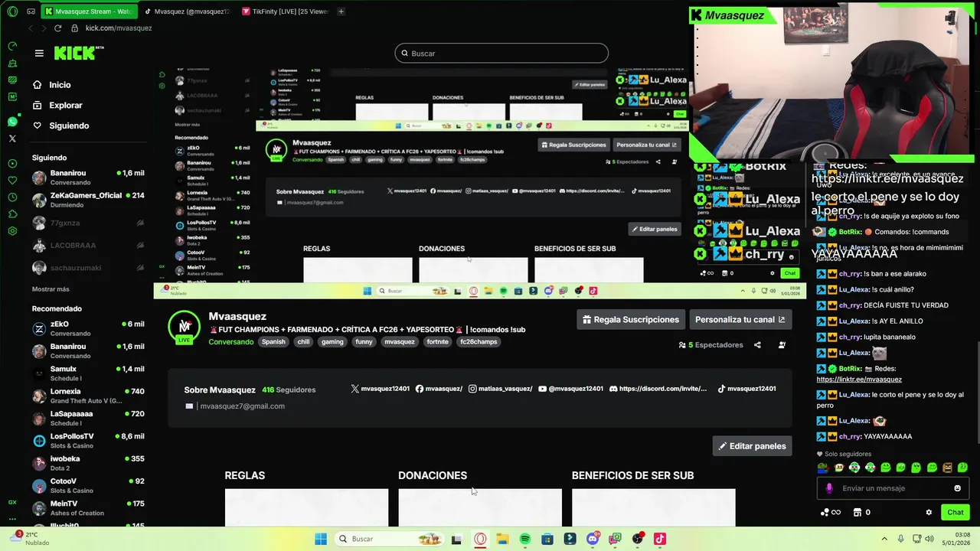Click the address bar showing kick.com/mvaasquez
This screenshot has height=551, width=980.
[119, 28]
